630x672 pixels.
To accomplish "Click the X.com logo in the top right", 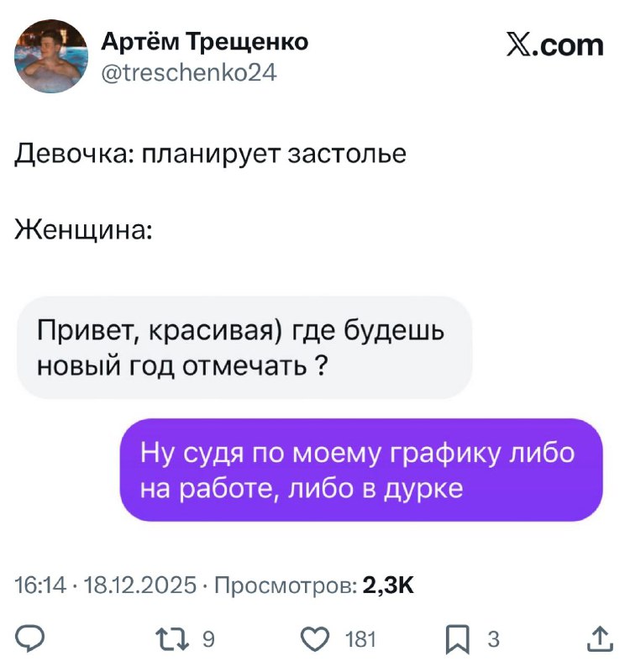I will (x=554, y=46).
